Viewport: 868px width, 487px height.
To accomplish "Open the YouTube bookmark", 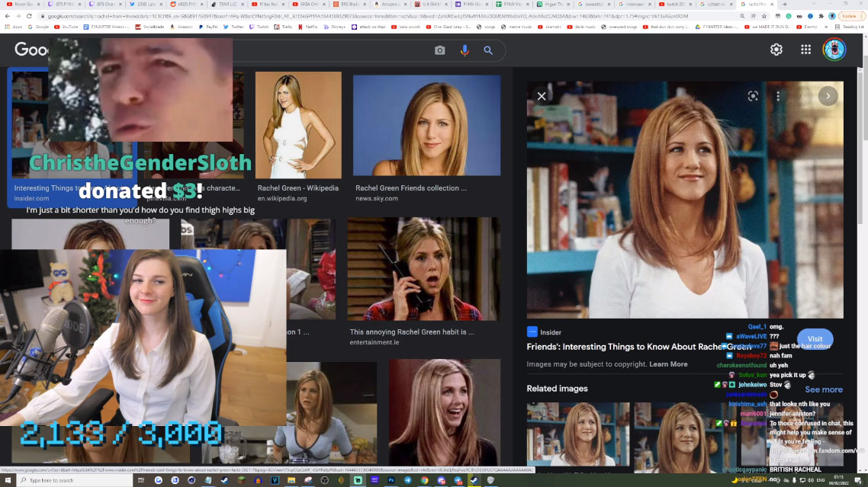I will [66, 27].
